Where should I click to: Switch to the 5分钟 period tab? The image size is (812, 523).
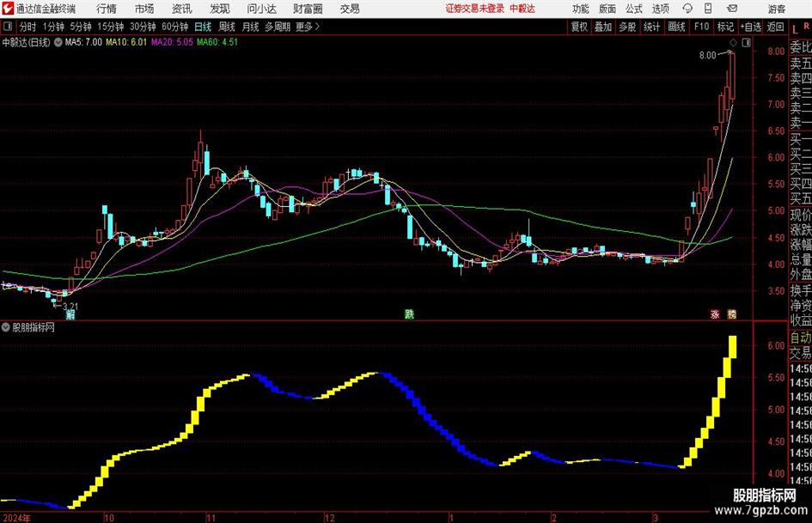pyautogui.click(x=81, y=27)
